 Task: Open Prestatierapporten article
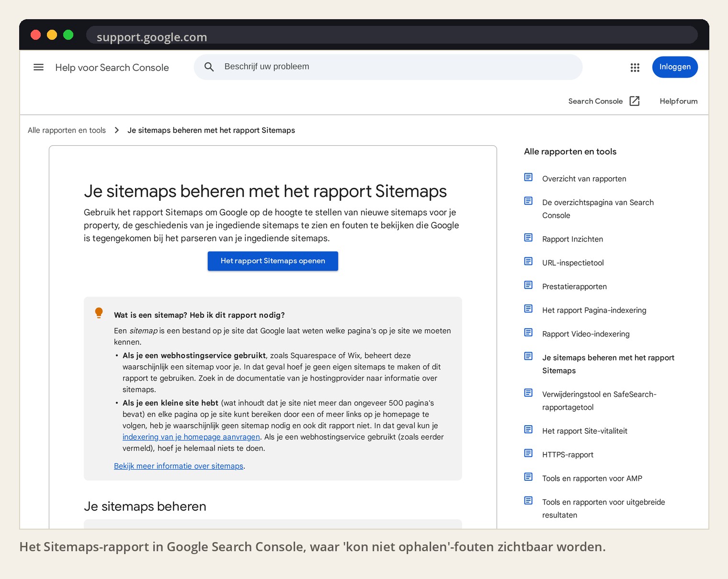click(574, 287)
